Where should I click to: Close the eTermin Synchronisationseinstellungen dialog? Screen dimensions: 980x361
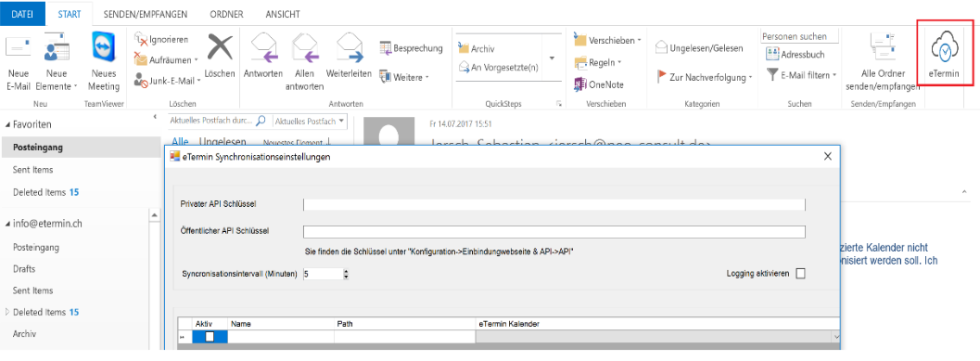[828, 157]
